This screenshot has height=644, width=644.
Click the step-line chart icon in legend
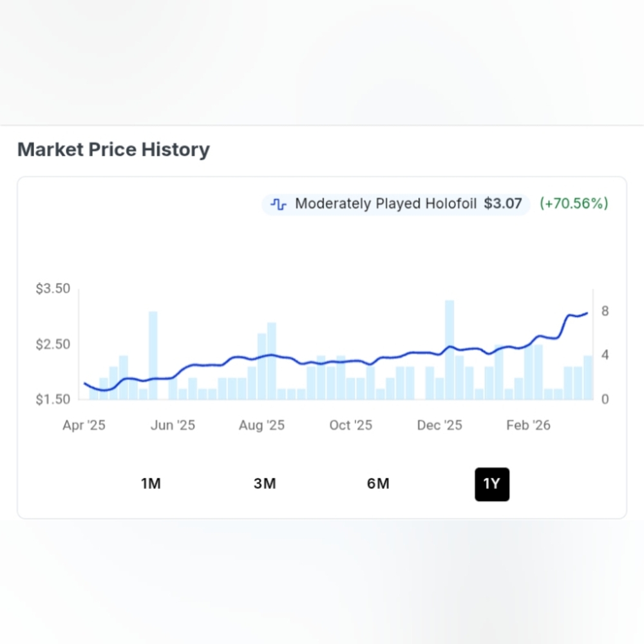click(x=278, y=204)
